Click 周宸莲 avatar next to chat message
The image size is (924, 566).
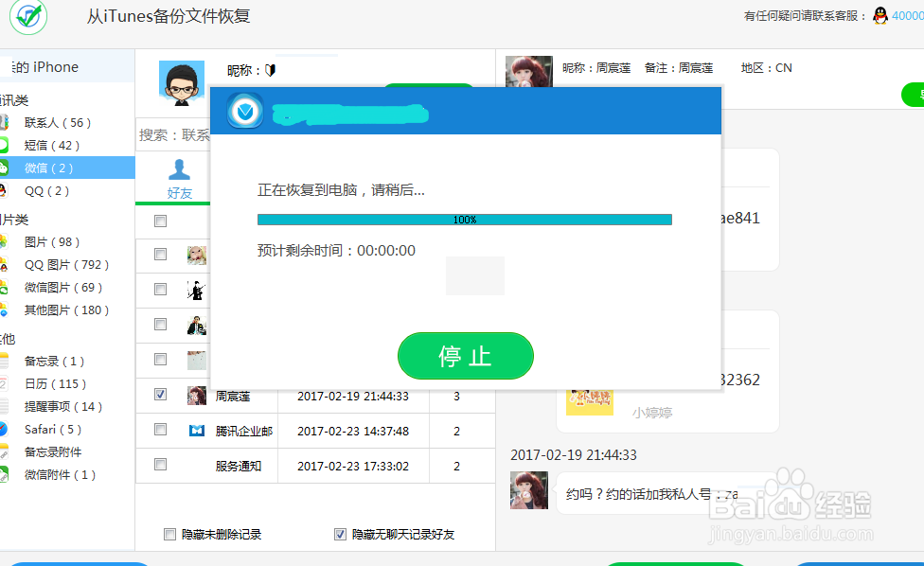[529, 490]
